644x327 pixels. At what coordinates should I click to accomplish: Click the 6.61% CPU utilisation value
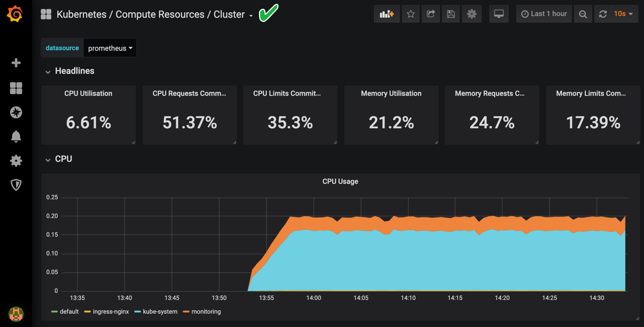point(89,122)
